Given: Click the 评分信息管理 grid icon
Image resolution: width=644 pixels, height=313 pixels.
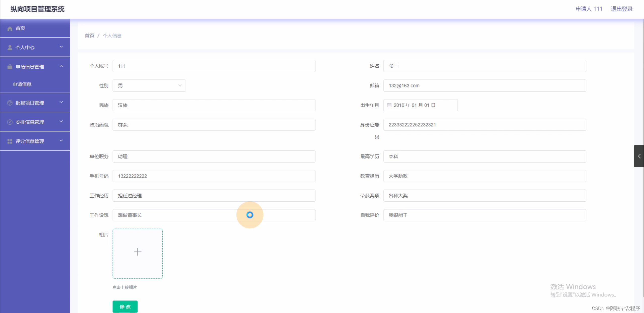Looking at the screenshot, I should (10, 141).
